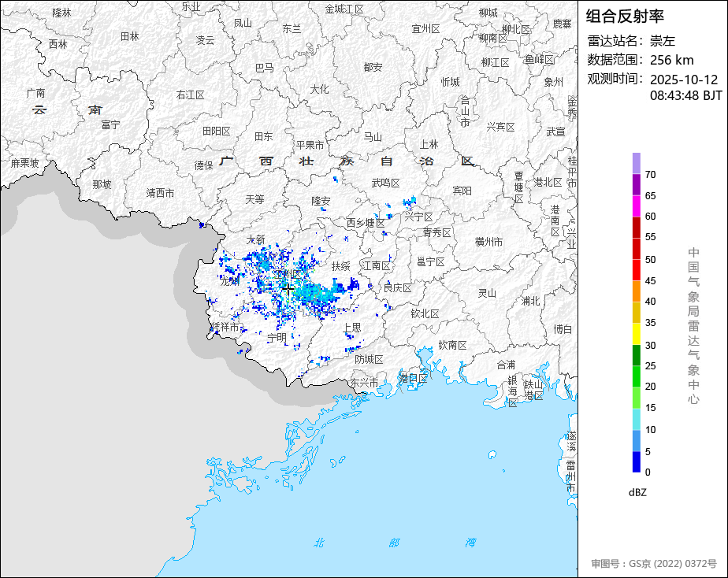Click the data range value 256 km
Viewport: 728px width, 578px height.
[671, 60]
